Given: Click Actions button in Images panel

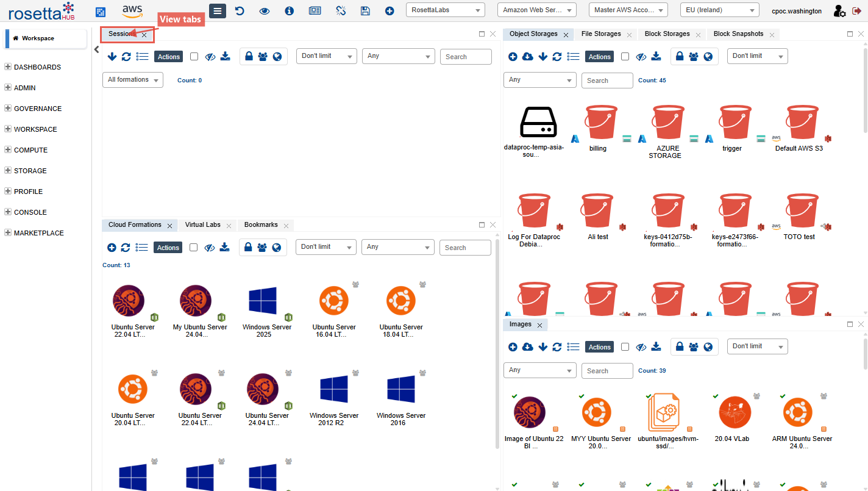Looking at the screenshot, I should [599, 347].
